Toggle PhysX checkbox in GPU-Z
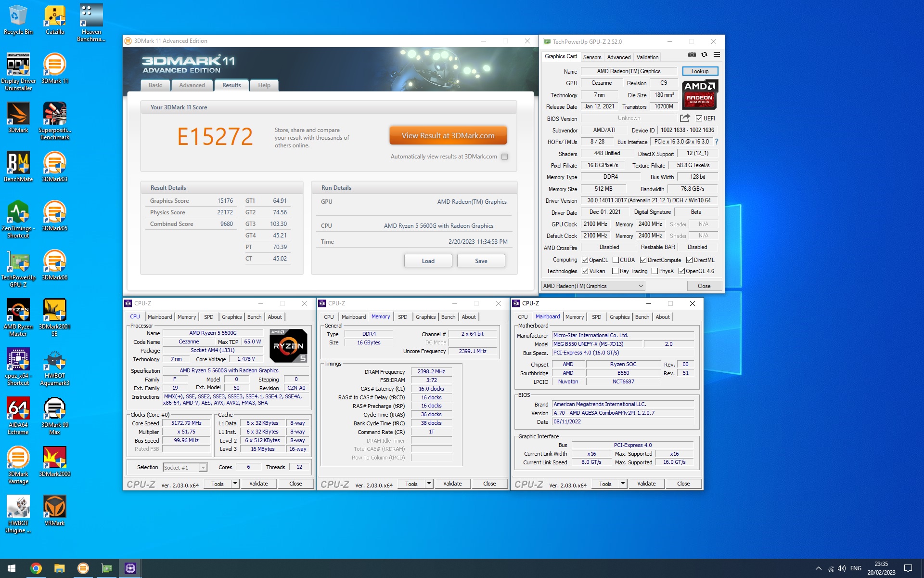Image resolution: width=924 pixels, height=578 pixels. [x=654, y=271]
